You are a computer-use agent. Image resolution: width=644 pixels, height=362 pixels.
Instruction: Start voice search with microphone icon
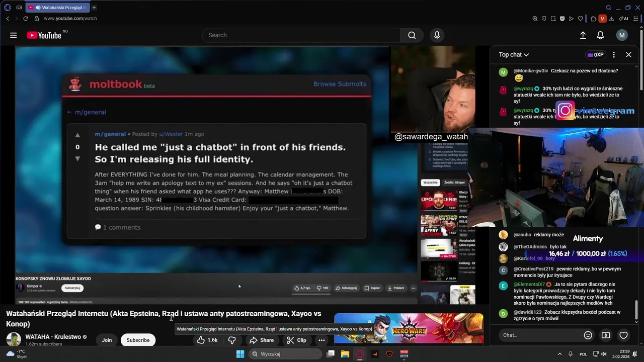click(437, 35)
